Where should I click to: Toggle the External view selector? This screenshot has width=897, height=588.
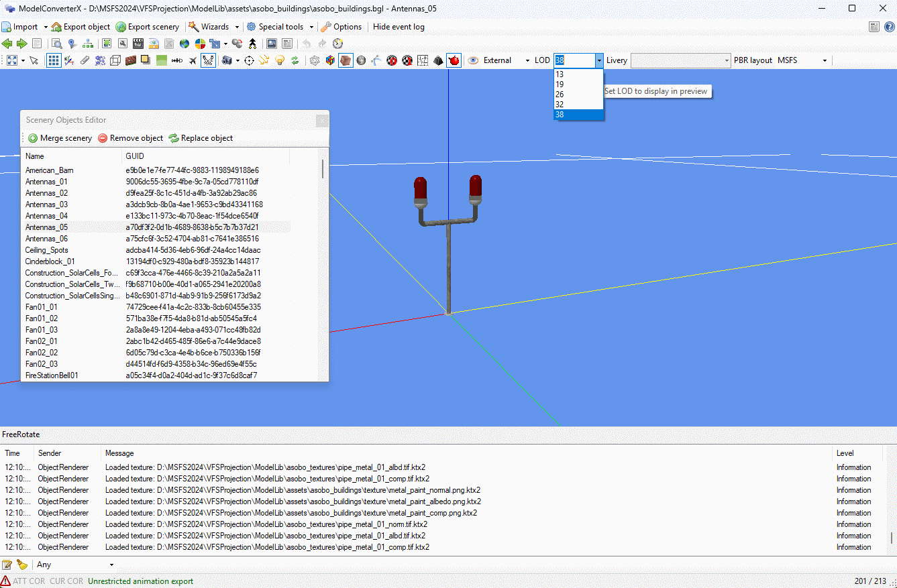(x=498, y=60)
